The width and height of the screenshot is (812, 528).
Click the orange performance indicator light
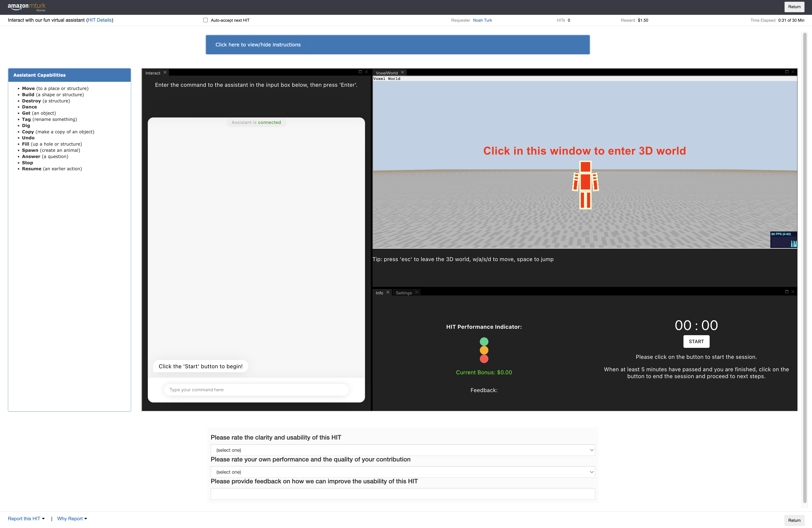point(484,350)
